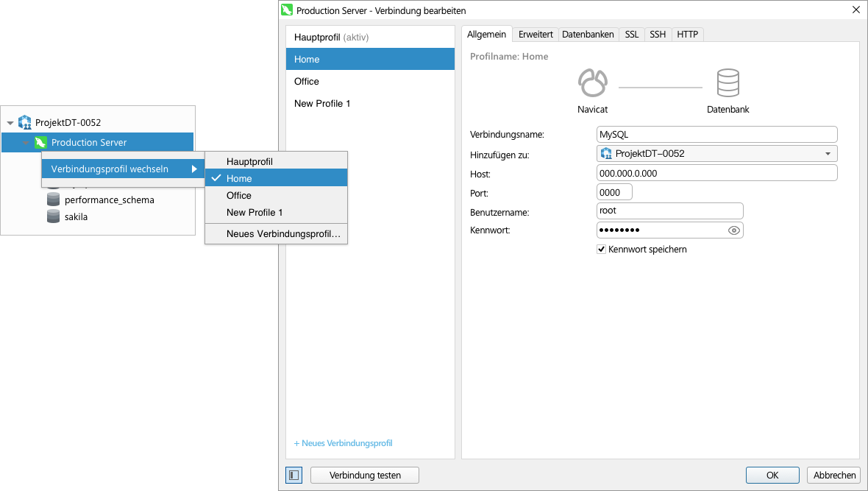The width and height of the screenshot is (868, 491).
Task: Choose Neues Verbindungsprofil… menu entry
Action: 283,234
